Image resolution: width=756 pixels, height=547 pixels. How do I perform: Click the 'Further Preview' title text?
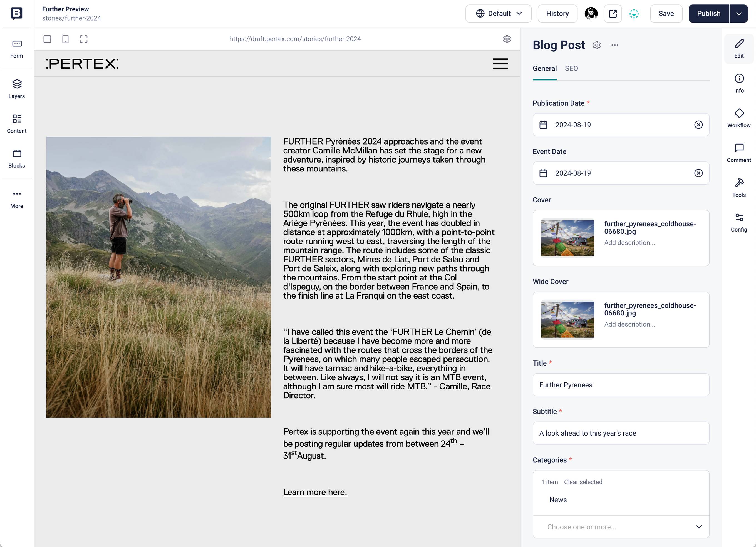(x=65, y=9)
